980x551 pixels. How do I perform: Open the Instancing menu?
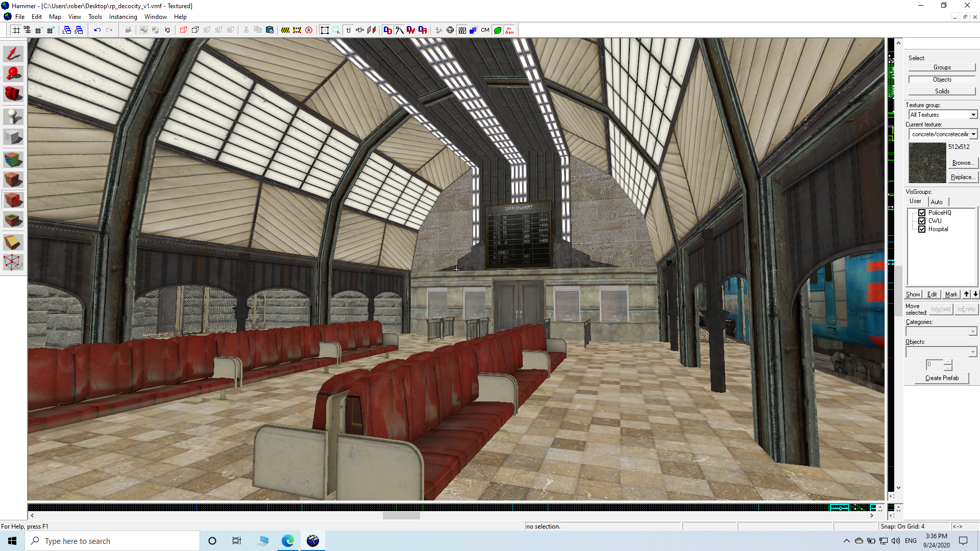(123, 17)
